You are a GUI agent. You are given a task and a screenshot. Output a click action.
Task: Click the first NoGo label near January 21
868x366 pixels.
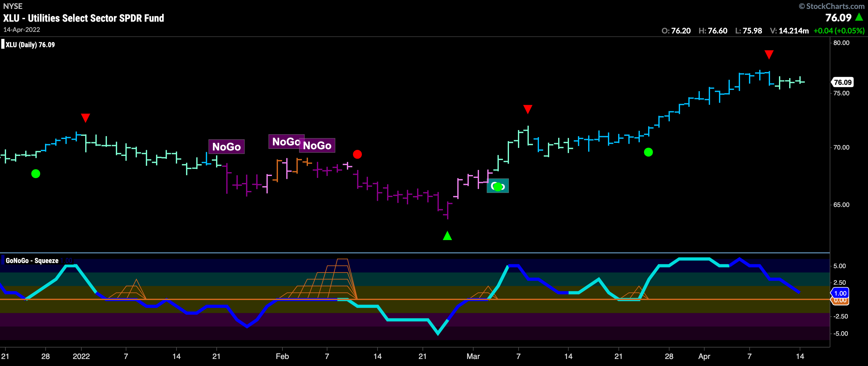coord(227,147)
